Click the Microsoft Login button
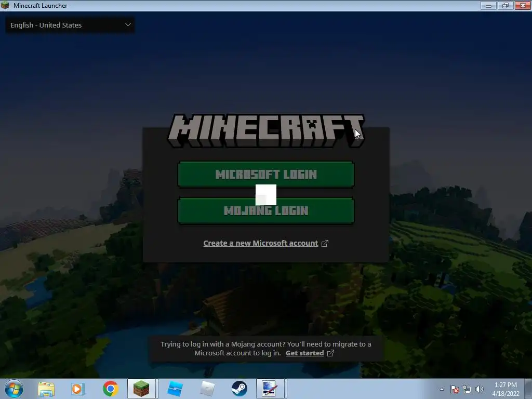 pyautogui.click(x=266, y=175)
